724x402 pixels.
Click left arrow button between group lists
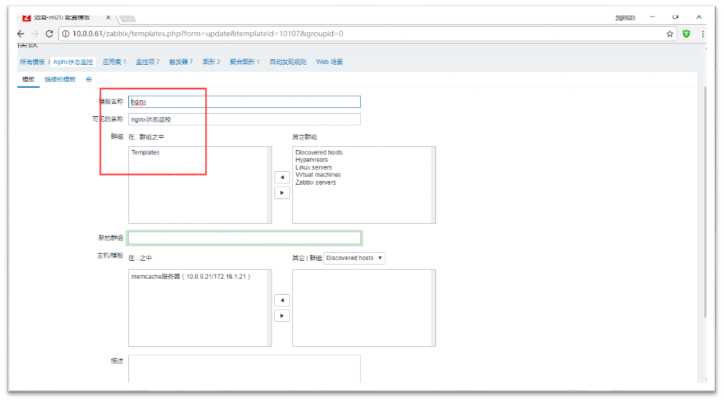point(282,178)
